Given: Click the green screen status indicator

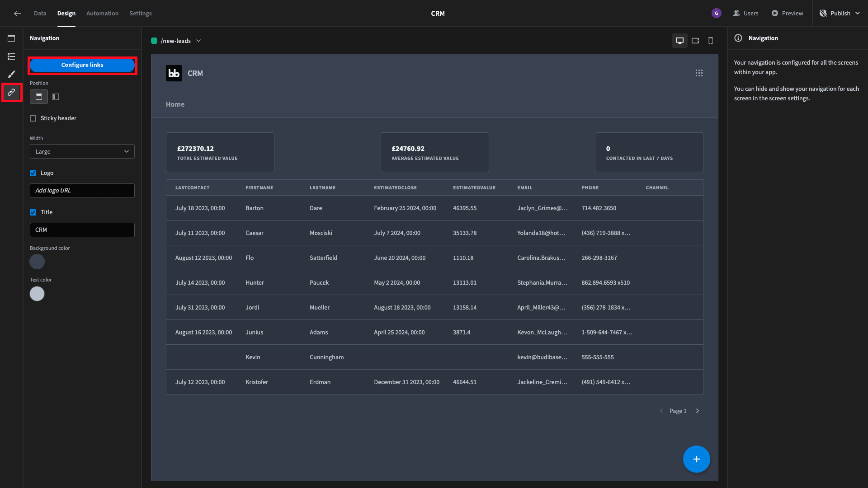Looking at the screenshot, I should [x=154, y=41].
